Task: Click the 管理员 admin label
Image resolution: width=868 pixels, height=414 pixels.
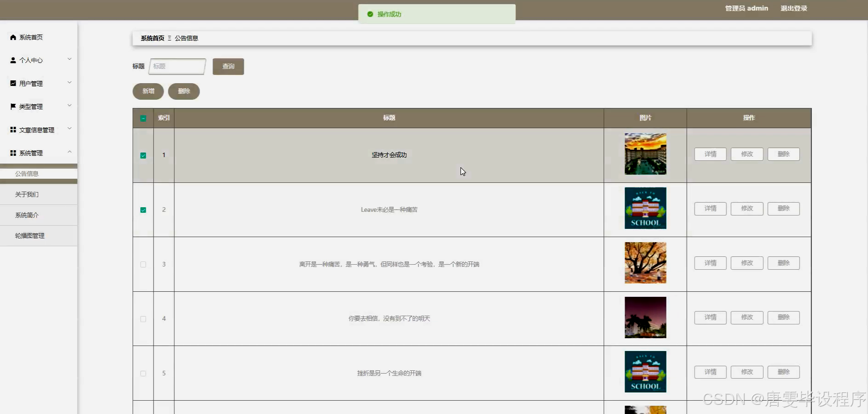Action: click(x=747, y=8)
